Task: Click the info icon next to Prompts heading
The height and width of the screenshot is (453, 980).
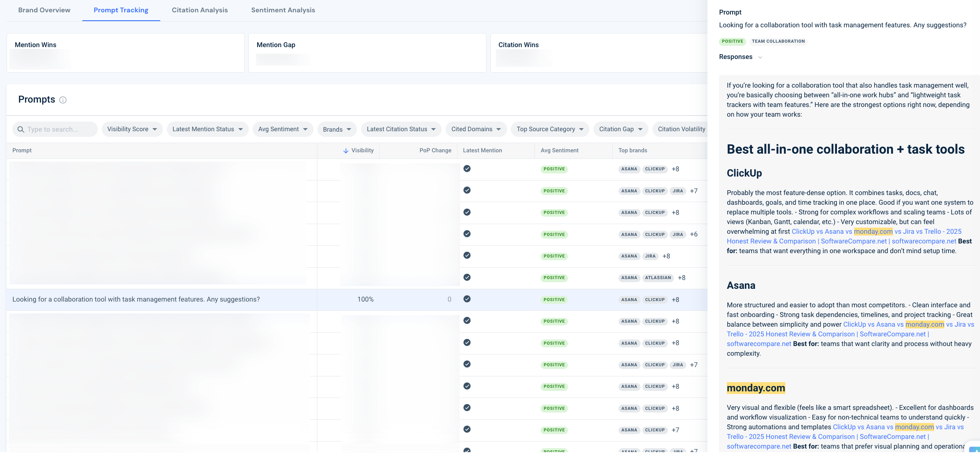Action: pyautogui.click(x=63, y=100)
